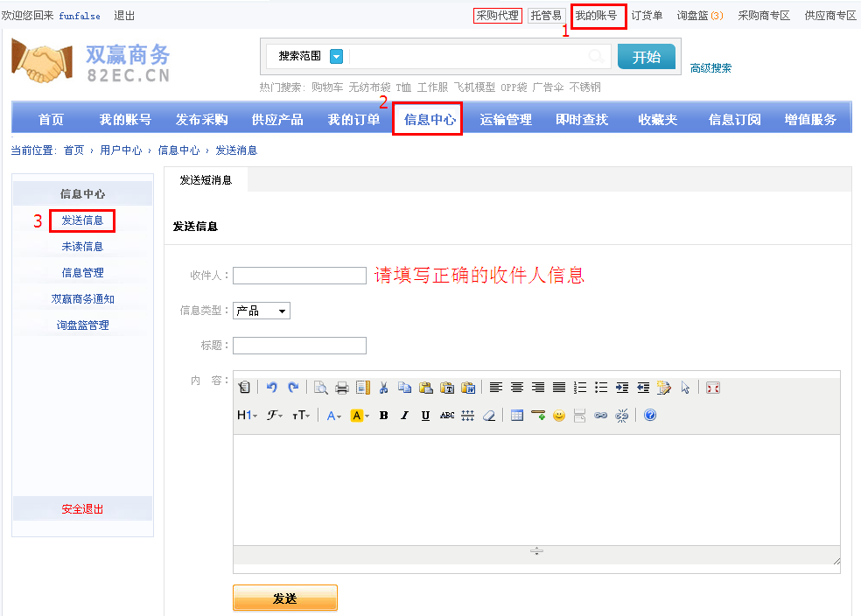Toggle strikethrough text formatting
The width and height of the screenshot is (861, 616).
(447, 416)
